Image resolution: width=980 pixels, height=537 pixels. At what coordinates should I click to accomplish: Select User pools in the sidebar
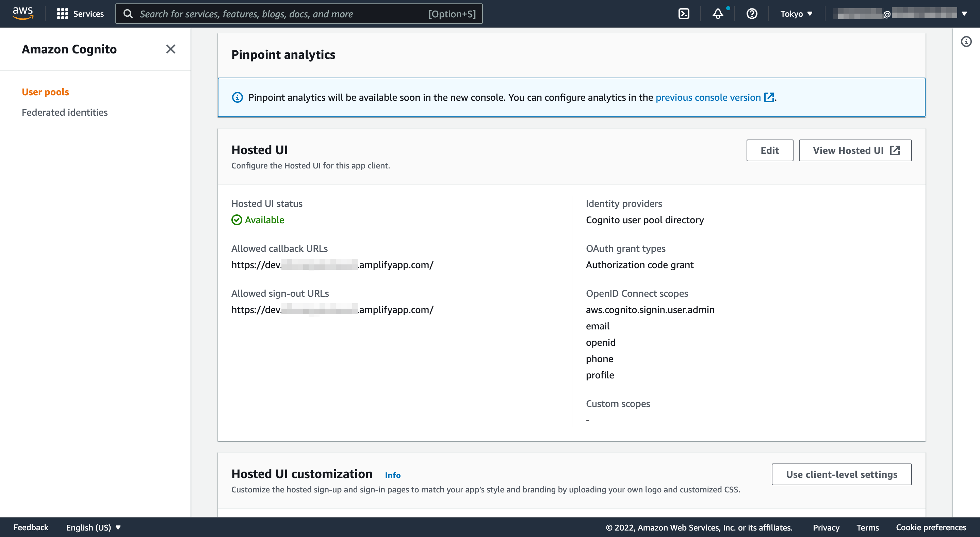point(45,92)
